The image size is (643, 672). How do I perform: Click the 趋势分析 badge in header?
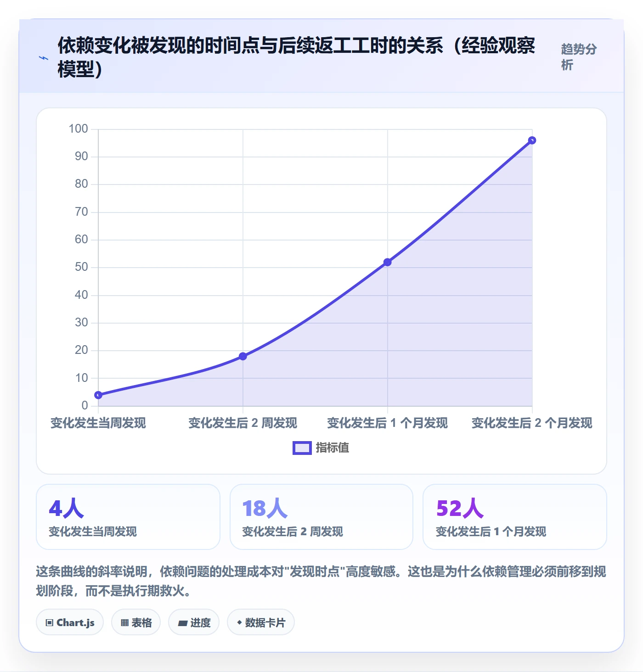(x=579, y=57)
